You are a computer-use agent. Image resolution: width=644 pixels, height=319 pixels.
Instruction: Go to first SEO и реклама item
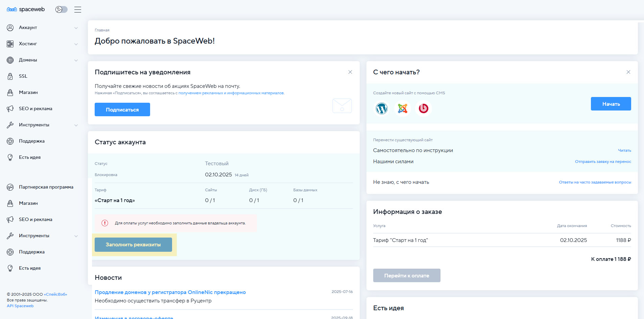[35, 109]
